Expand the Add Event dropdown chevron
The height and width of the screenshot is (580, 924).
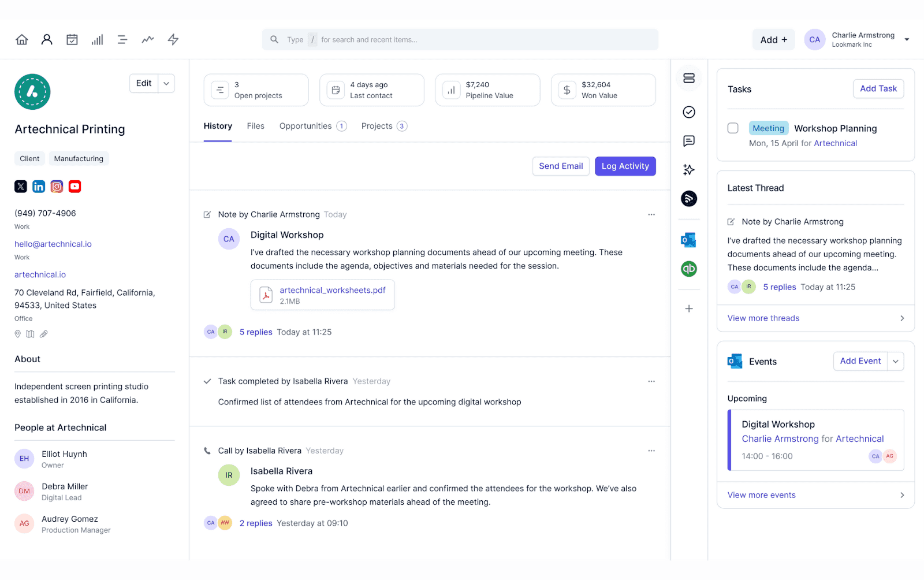[x=896, y=361]
